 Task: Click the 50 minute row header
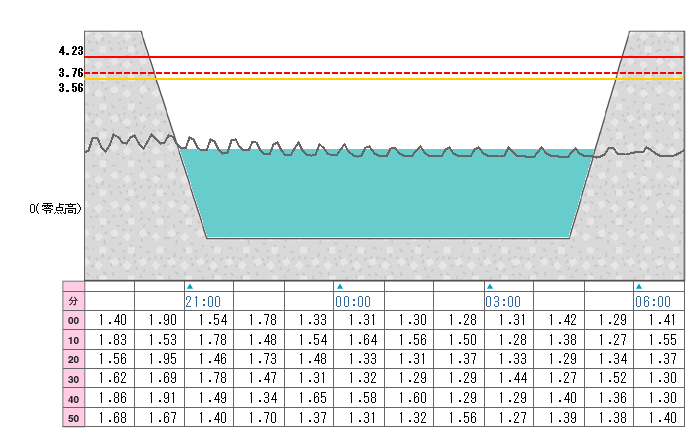74,418
